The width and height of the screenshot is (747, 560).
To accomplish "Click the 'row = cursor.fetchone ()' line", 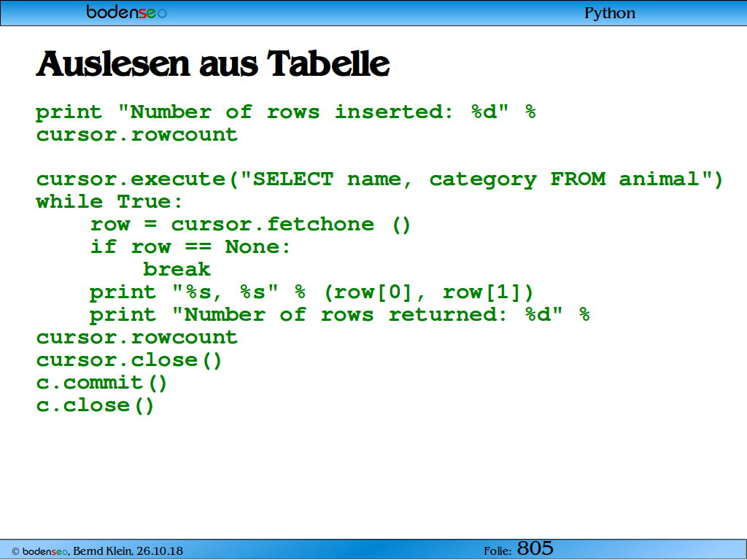I will pos(250,225).
